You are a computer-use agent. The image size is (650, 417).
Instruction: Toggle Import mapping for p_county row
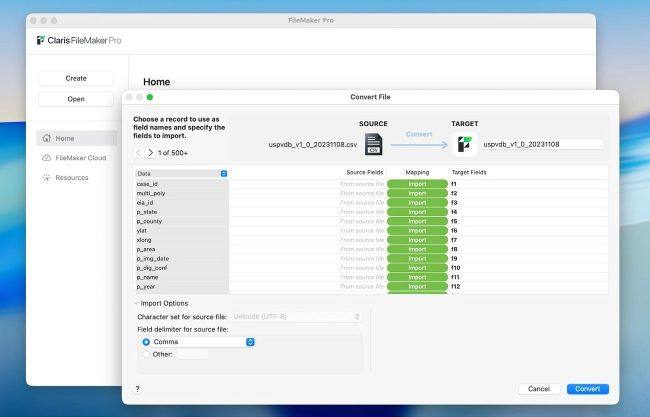[x=417, y=221]
